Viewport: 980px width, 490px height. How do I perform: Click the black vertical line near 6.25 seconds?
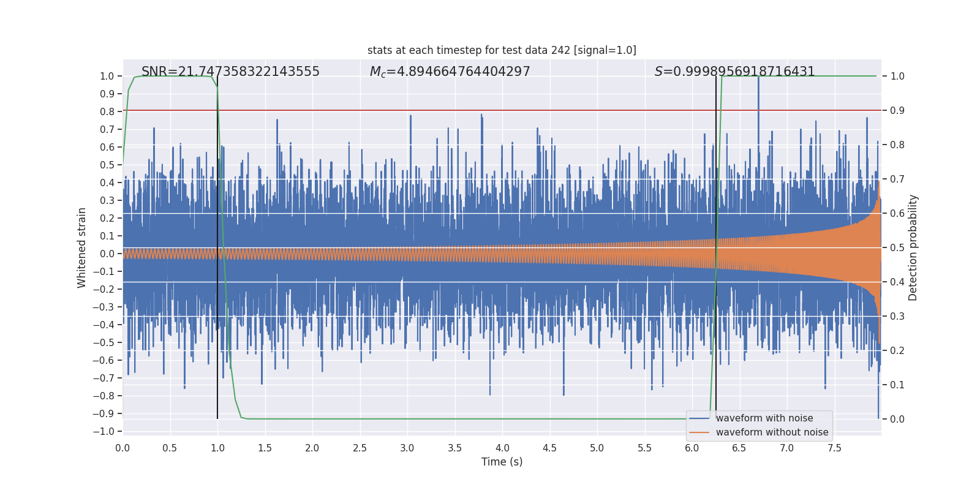tap(716, 247)
